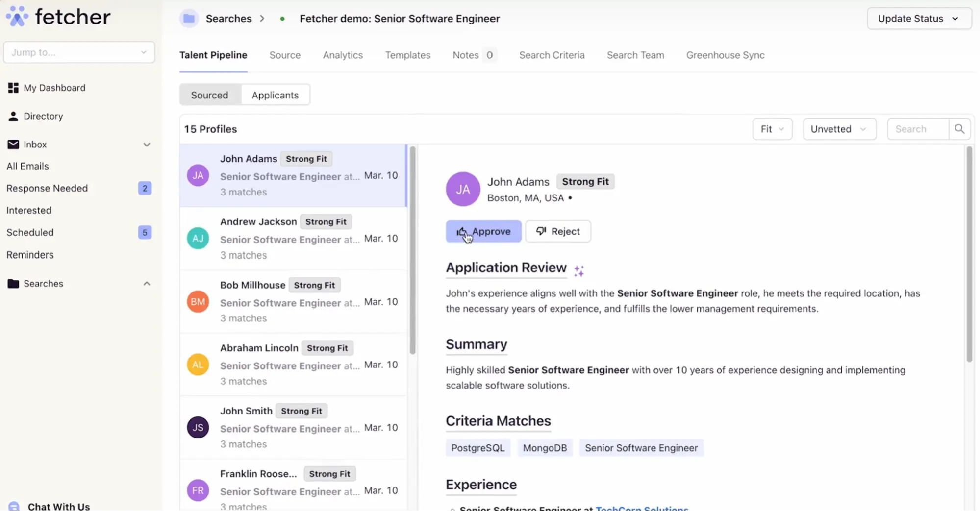Open the Notes tab
This screenshot has width=980, height=511.
474,55
